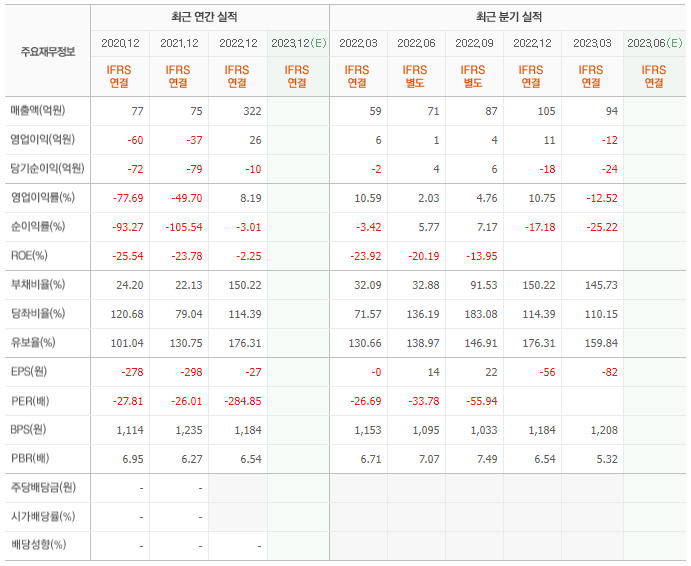Select the 79.04 quick ratio value
Viewport: 691px width, 566px height.
pyautogui.click(x=189, y=315)
